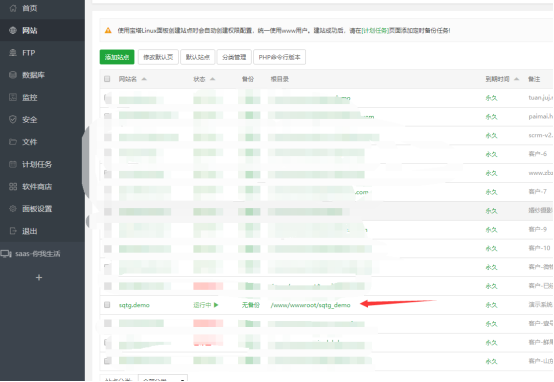
Task: Click the 运行中 status of sqtg.demo
Action: [202, 305]
